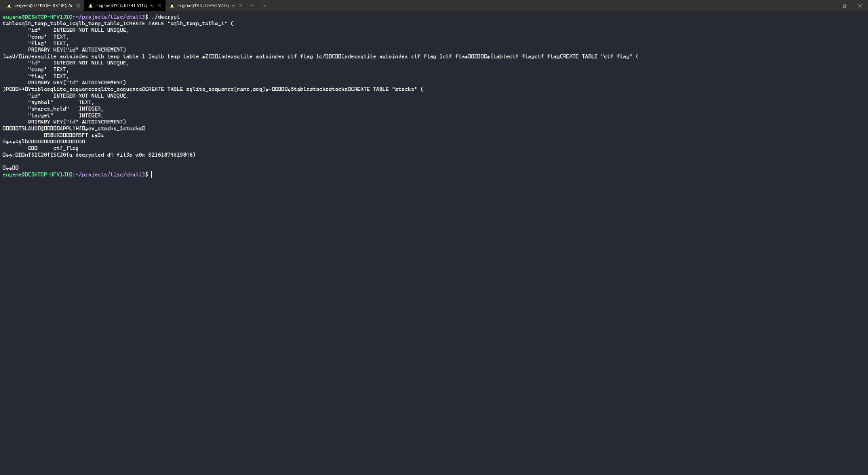Click the chevron glyph beside the second tab title
The height and width of the screenshot is (475, 868).
152,5
